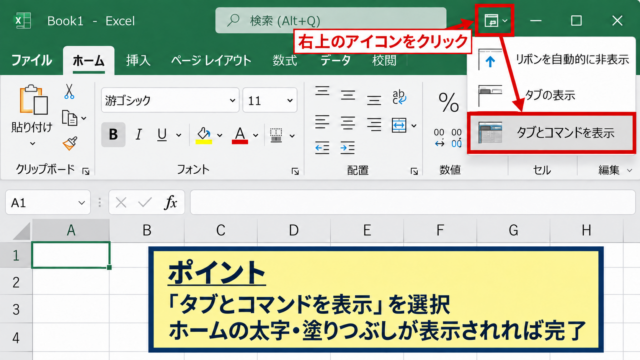Open the フォント dialog launcher
This screenshot has height=360, width=640.
point(295,171)
